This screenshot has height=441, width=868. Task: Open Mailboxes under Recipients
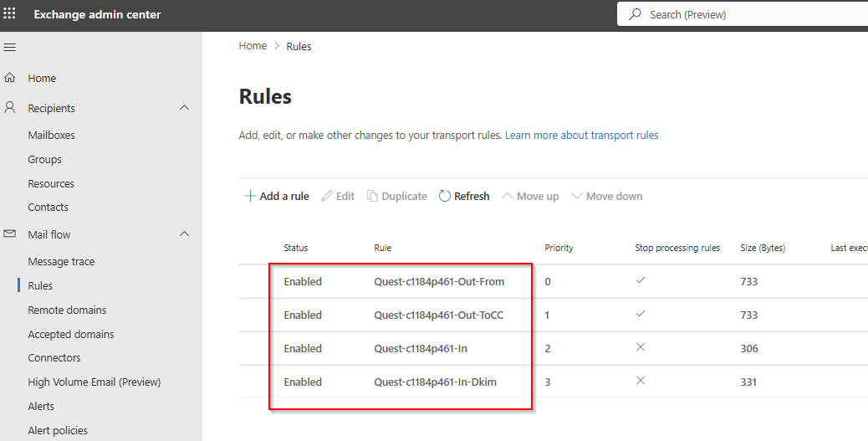point(52,136)
